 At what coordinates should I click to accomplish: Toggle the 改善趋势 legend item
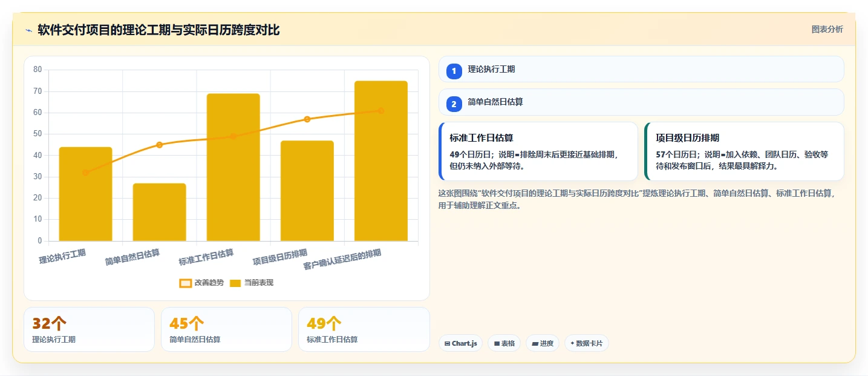pos(202,283)
